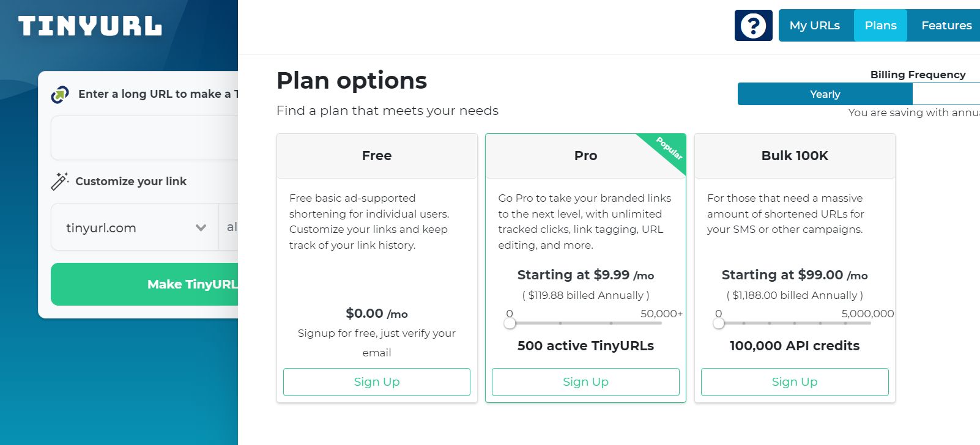This screenshot has width=980, height=445.
Task: Sign up for the Bulk 100K plan
Action: pos(795,382)
